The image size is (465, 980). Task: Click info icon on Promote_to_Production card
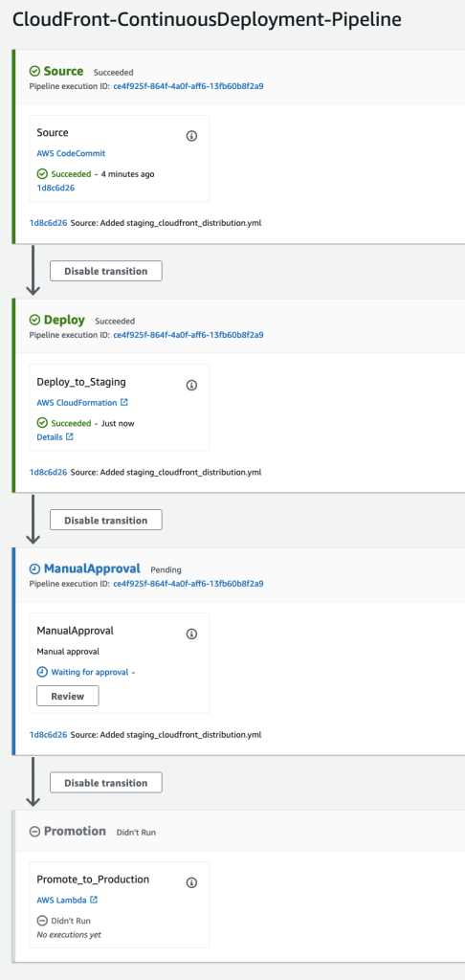pyautogui.click(x=192, y=882)
